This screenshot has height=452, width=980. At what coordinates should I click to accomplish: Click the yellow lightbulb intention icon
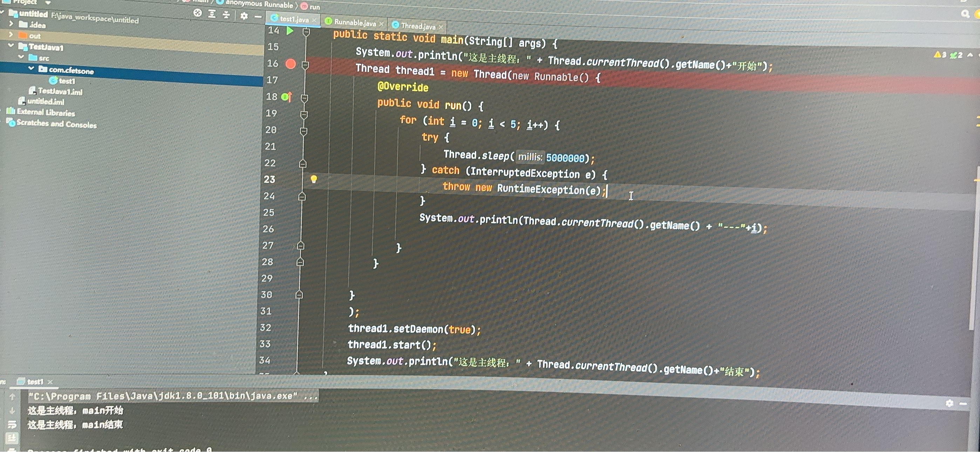(x=313, y=179)
